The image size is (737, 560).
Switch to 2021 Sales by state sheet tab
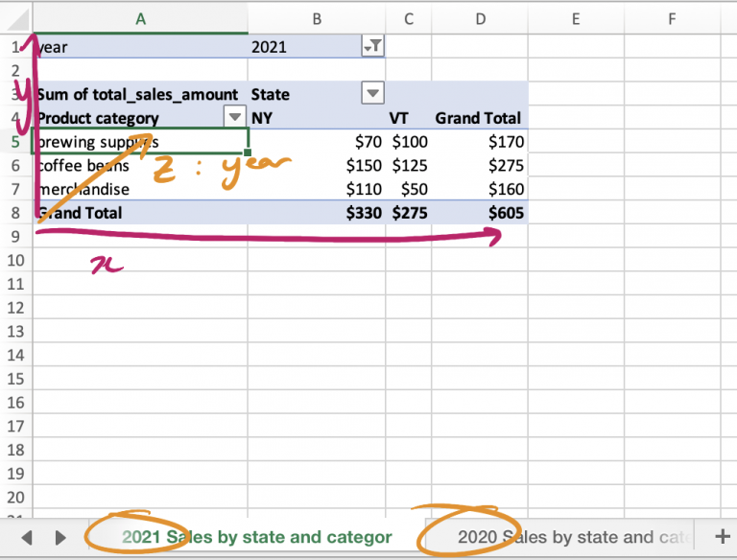click(x=256, y=537)
